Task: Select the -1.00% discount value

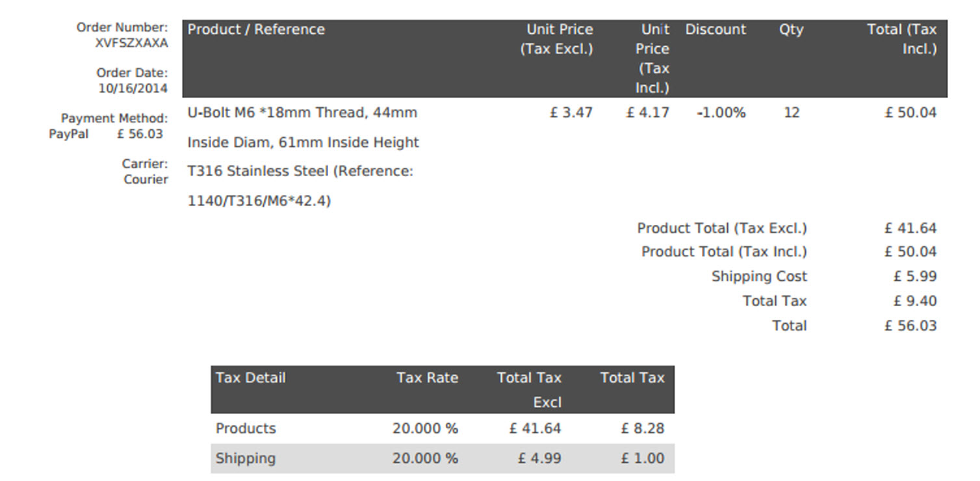Action: coord(721,112)
